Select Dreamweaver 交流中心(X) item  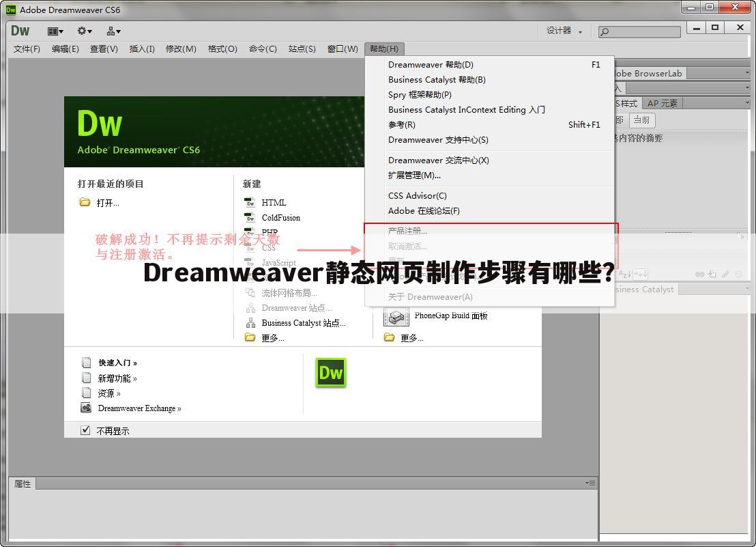point(489,160)
